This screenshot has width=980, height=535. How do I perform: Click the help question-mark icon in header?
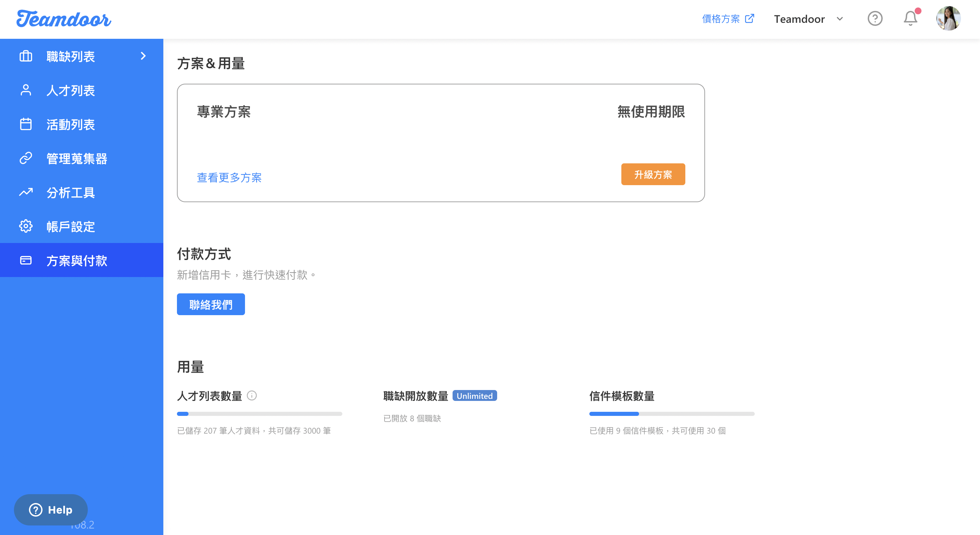(875, 19)
